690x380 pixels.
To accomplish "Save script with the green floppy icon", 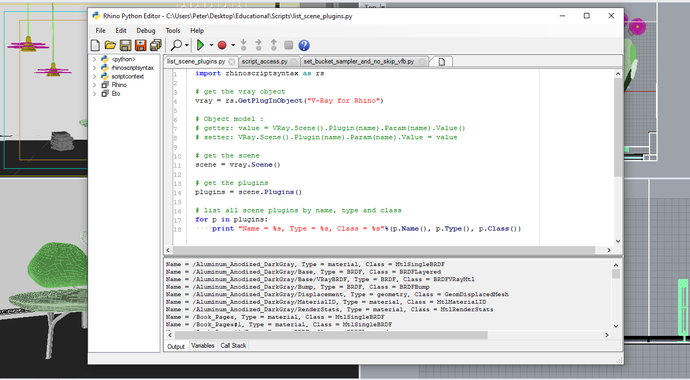I will point(125,45).
